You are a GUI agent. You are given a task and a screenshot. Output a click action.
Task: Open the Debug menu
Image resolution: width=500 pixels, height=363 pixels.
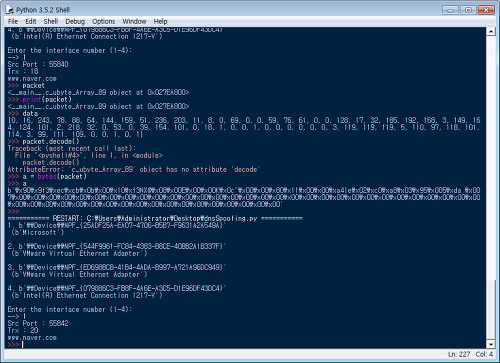tap(75, 21)
